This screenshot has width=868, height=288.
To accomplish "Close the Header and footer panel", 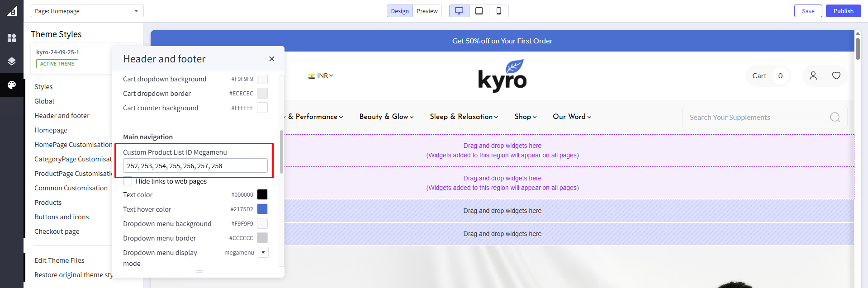I will click(x=272, y=59).
